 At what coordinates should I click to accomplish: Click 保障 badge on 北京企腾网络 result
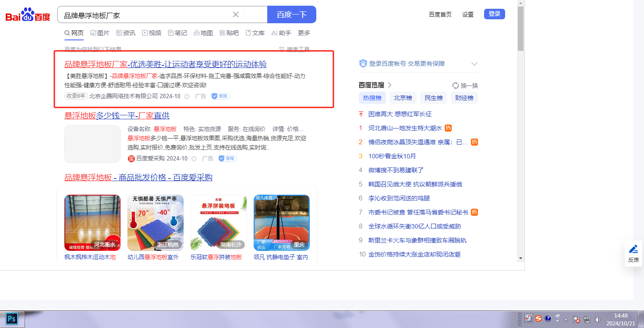220,96
